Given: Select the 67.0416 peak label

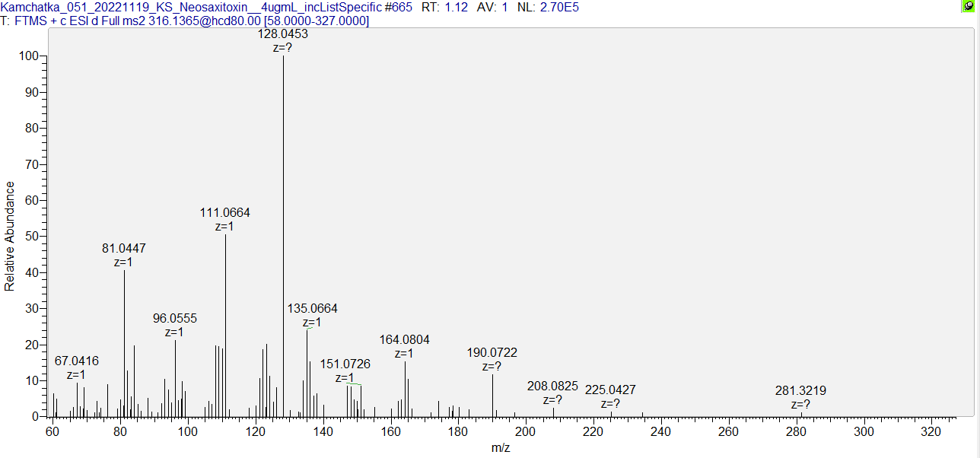Looking at the screenshot, I should click(77, 361).
